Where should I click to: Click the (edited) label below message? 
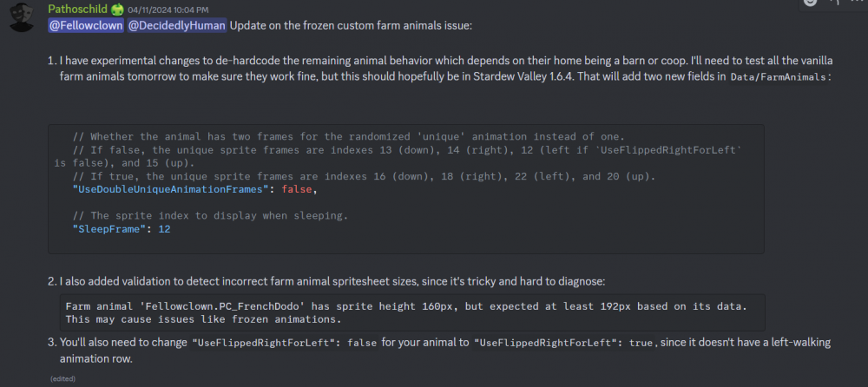(62, 378)
